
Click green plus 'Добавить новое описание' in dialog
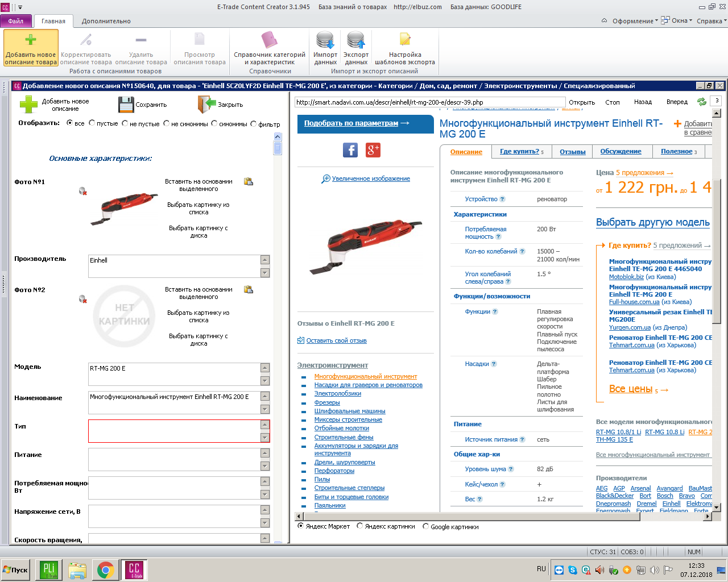coord(28,105)
